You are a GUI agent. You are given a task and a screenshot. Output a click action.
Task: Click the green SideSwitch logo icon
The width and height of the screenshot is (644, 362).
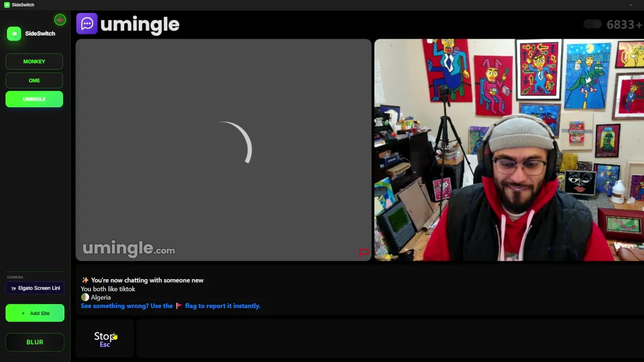14,34
